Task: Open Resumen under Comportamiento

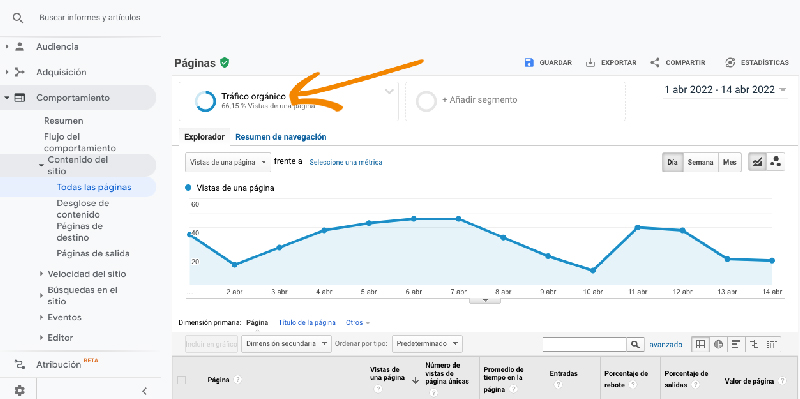Action: (x=64, y=121)
